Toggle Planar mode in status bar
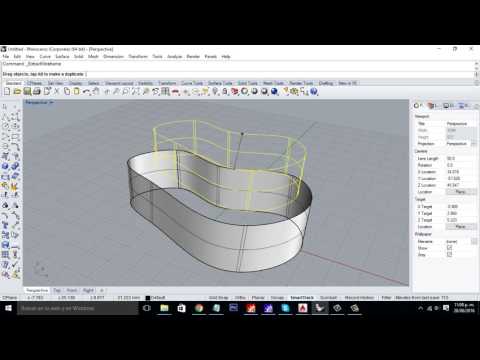This screenshot has width=480, height=360. coord(258,297)
